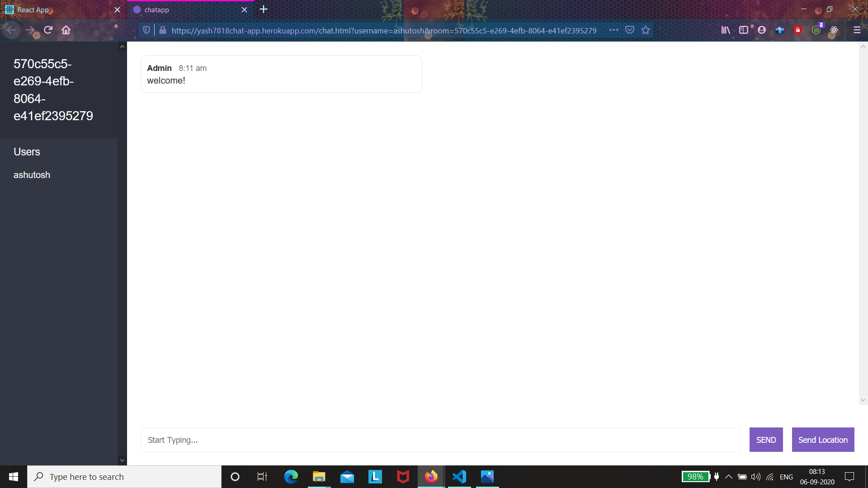Image resolution: width=868 pixels, height=488 pixels.
Task: Go to browser home page
Action: [x=66, y=30]
